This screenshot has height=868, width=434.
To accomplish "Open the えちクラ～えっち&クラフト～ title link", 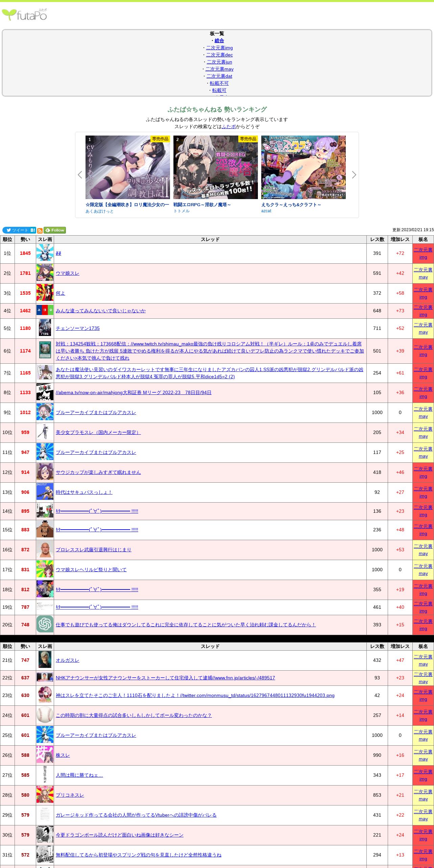I will [291, 204].
